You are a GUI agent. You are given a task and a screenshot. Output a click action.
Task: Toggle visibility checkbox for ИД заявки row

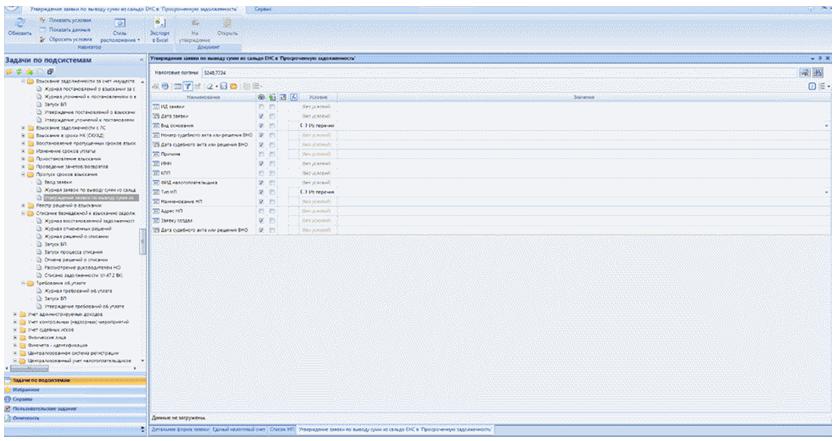click(x=261, y=108)
